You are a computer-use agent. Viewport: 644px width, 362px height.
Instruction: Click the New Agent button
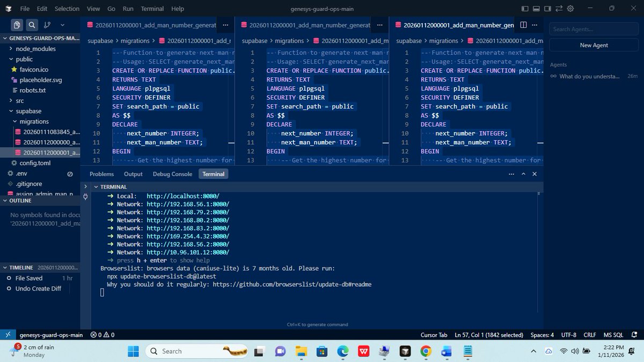[x=594, y=45]
